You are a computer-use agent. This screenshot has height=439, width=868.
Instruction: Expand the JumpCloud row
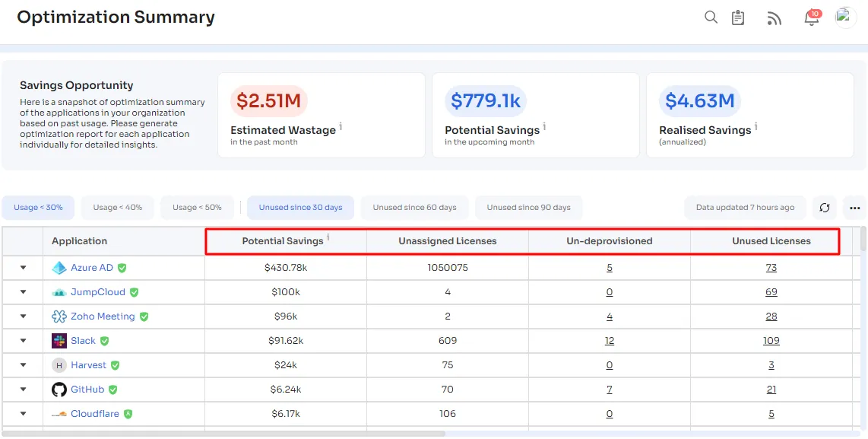click(x=24, y=292)
